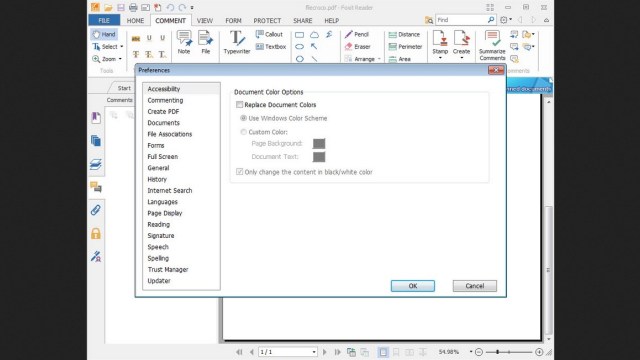Toggle Only change black/white content checkbox
Viewport: 640px width, 360px height.
pos(240,172)
